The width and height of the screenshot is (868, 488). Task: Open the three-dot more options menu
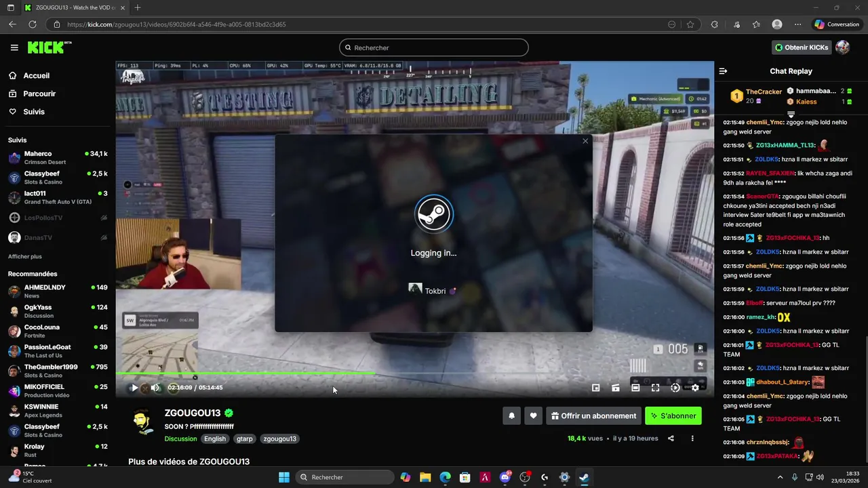(692, 439)
